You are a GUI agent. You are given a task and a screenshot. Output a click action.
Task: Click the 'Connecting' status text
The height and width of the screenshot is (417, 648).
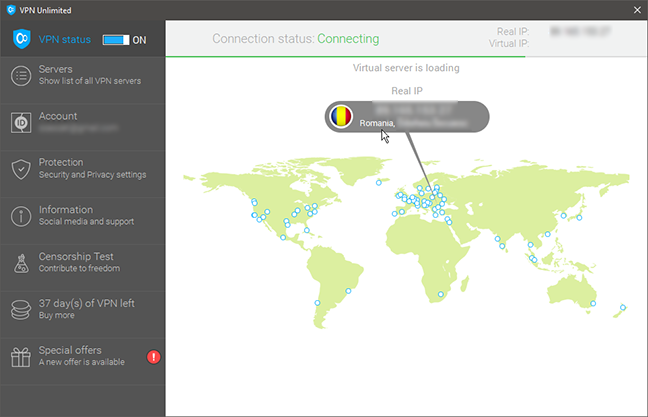348,39
